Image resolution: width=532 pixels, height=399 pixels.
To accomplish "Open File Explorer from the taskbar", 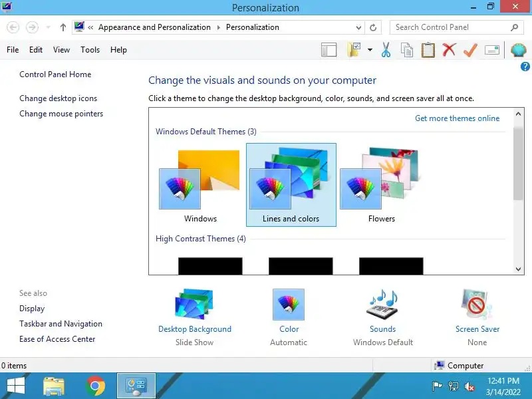I will (54, 386).
